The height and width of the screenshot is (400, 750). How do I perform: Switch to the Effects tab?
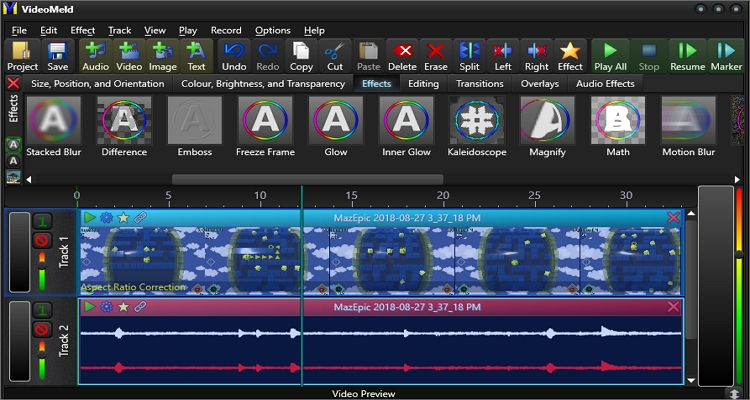click(376, 84)
